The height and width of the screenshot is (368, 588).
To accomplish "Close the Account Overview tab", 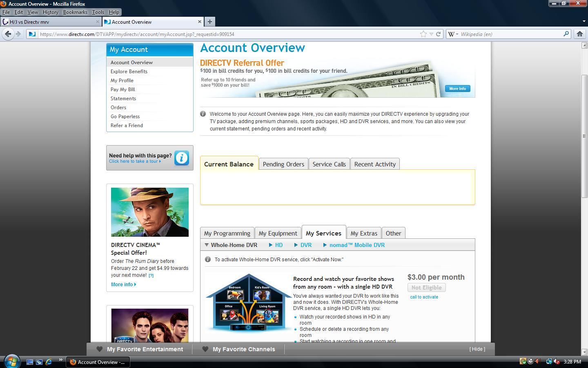I will tap(200, 22).
